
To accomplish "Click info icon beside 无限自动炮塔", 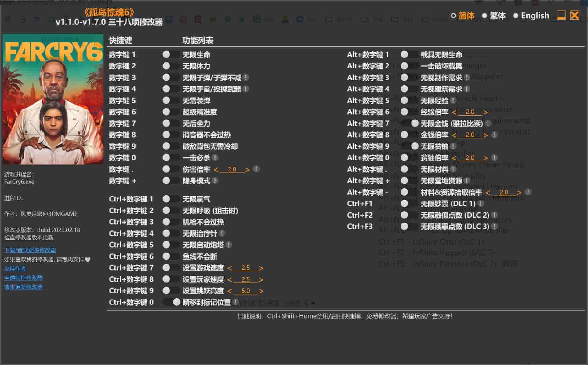I will 229,245.
